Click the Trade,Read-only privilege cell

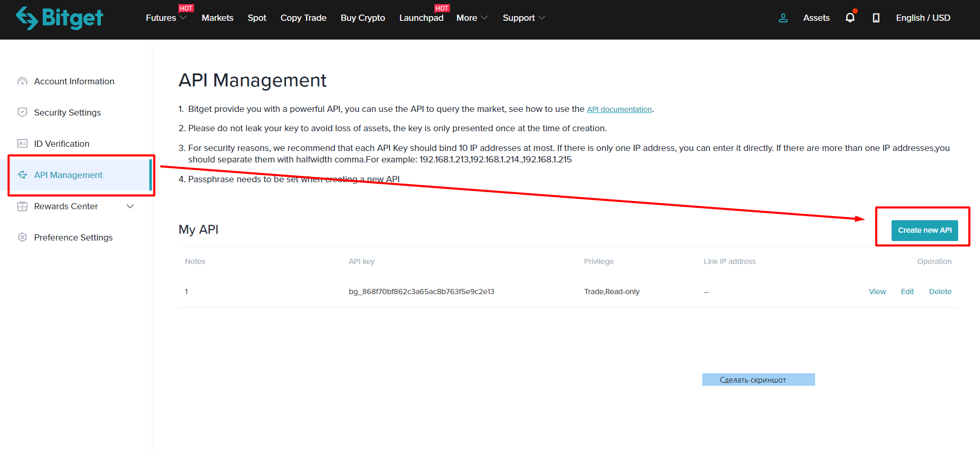[x=612, y=292]
